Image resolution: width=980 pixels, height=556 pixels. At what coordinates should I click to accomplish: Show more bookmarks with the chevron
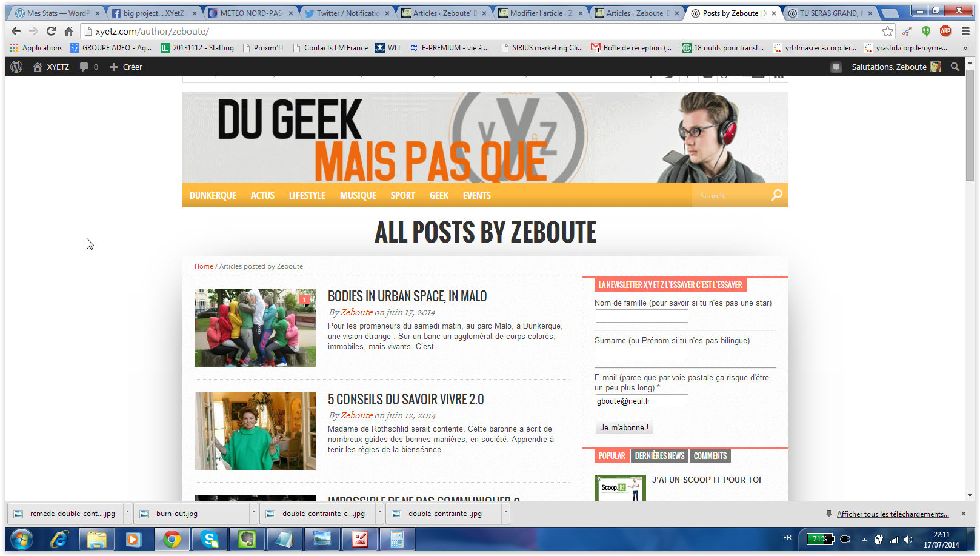965,48
